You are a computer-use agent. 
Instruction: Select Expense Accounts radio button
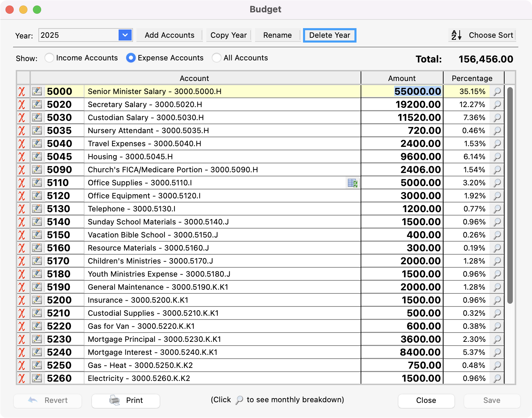[131, 58]
